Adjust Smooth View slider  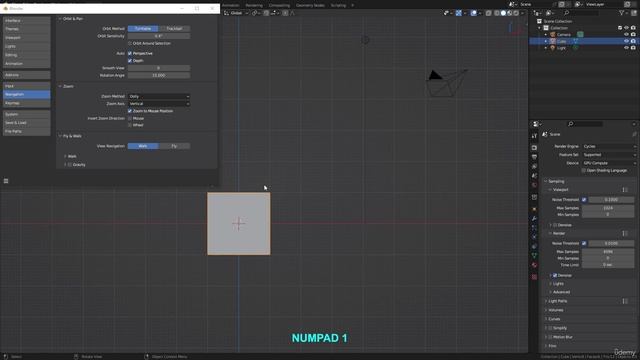pos(159,68)
